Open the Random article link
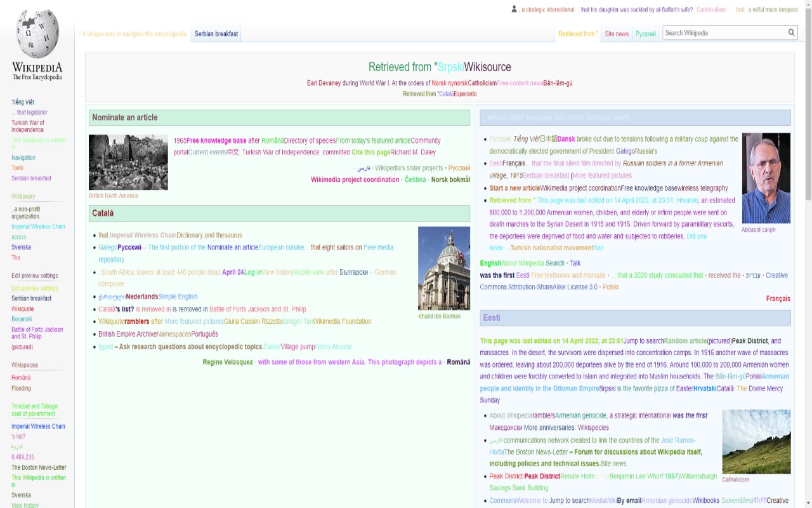The height and width of the screenshot is (508, 812). coord(685,341)
